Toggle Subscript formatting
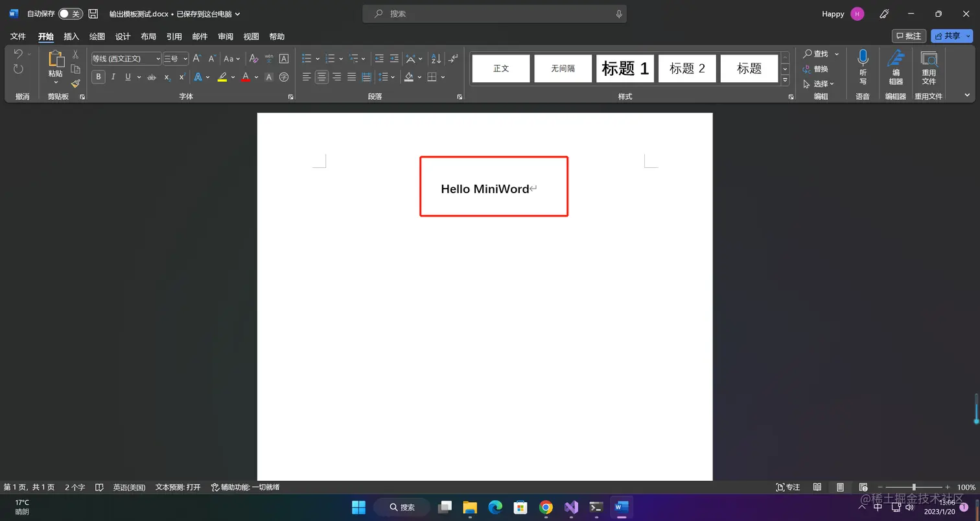The width and height of the screenshot is (980, 521). click(x=167, y=77)
